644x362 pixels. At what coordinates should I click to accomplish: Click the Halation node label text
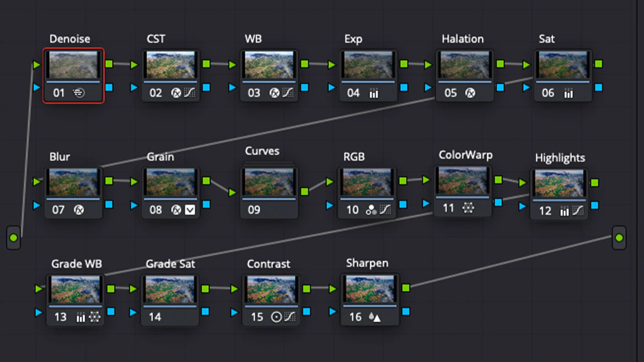[463, 39]
